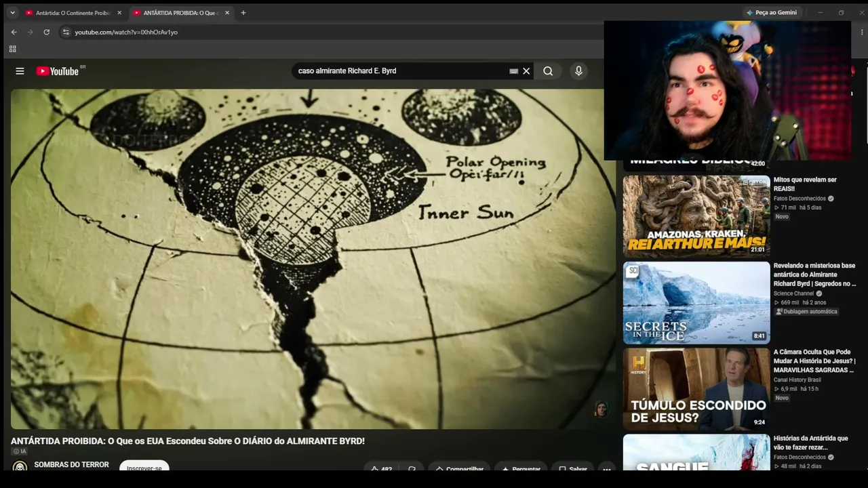The height and width of the screenshot is (488, 868).
Task: Close the active 'ANTÁRTIDA PROIBIDA' tab
Action: 227,13
